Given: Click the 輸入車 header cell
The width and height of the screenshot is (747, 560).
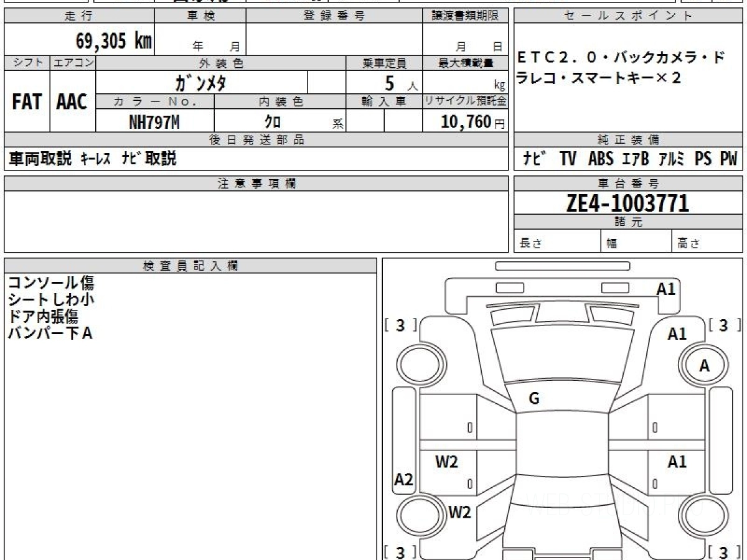Looking at the screenshot, I should click(383, 101).
